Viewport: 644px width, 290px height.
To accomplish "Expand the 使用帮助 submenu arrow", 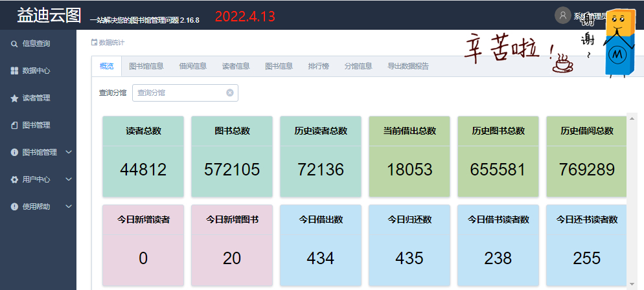I will [69, 206].
